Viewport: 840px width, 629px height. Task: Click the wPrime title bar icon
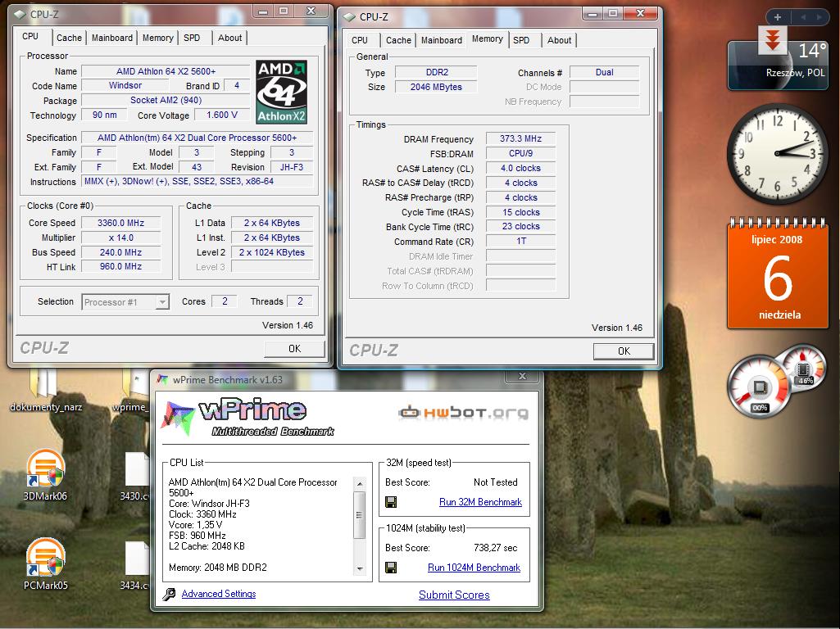point(162,379)
